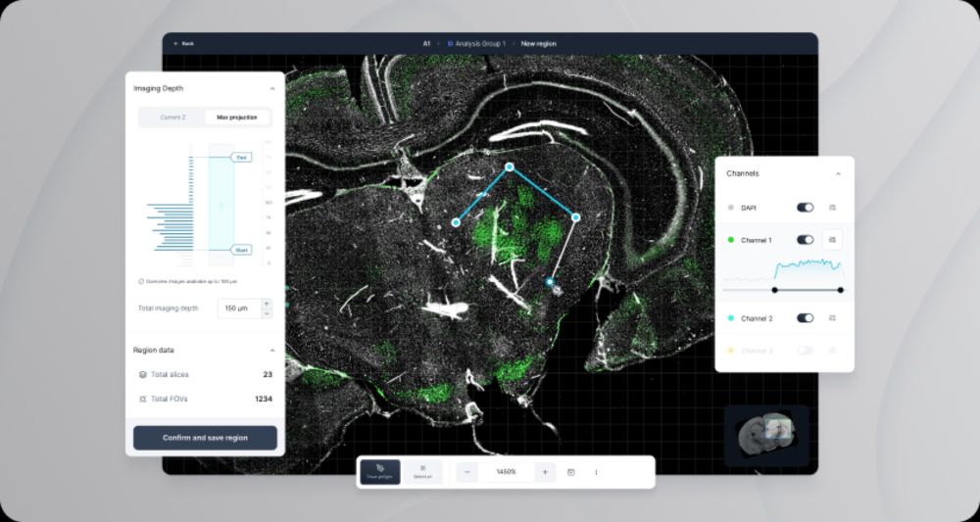This screenshot has width=980, height=522.
Task: Click the yellow Channel 3 color dot
Action: (731, 351)
